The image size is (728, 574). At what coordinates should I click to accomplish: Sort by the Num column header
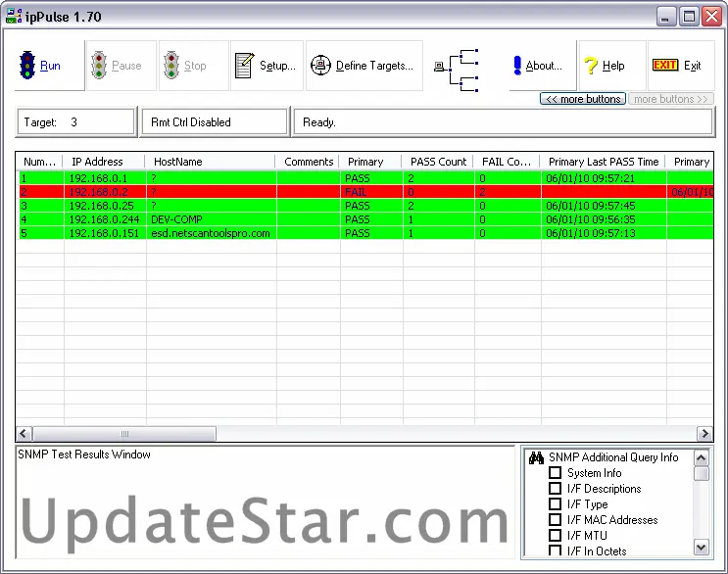(x=39, y=162)
